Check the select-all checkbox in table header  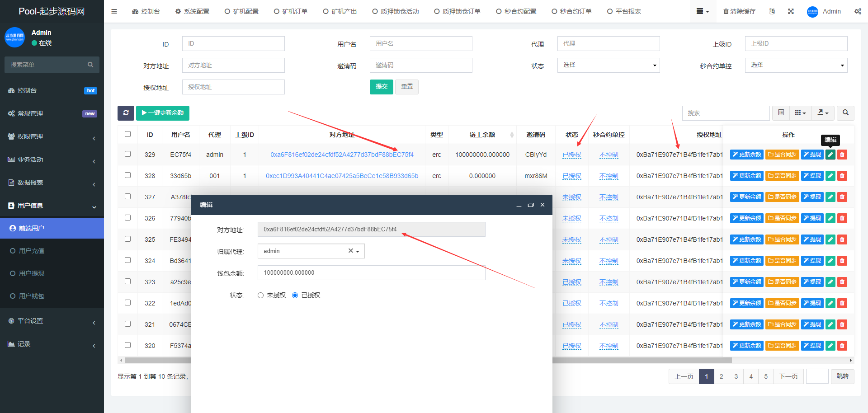(128, 134)
